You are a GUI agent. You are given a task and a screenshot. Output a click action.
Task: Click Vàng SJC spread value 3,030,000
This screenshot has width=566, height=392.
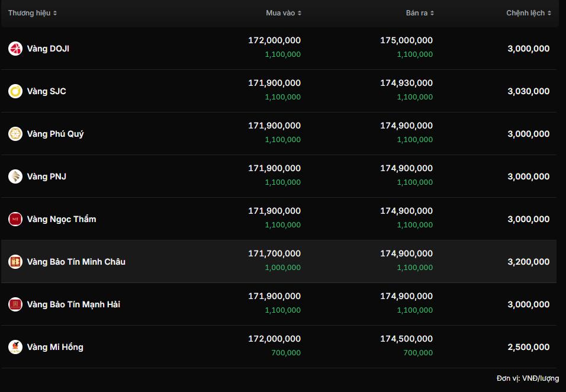coord(528,91)
